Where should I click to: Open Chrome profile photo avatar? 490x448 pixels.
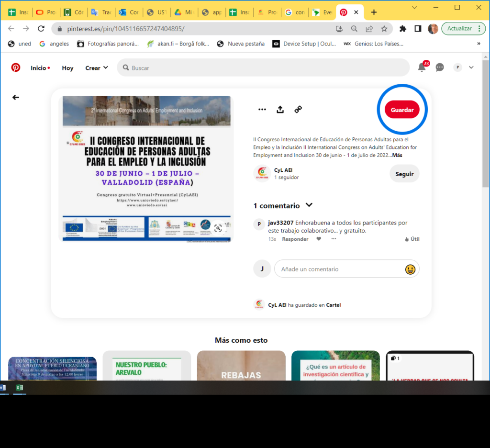click(433, 29)
